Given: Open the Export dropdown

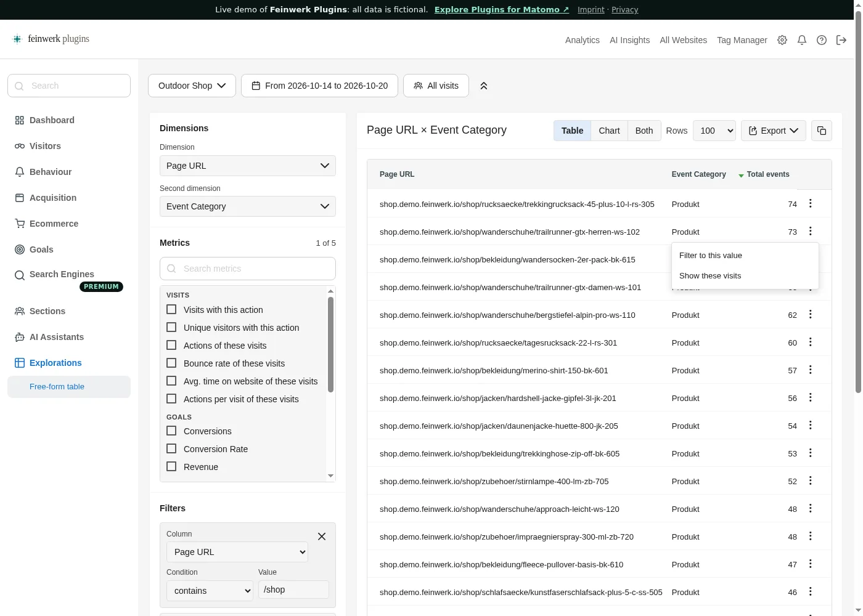Looking at the screenshot, I should tap(774, 131).
